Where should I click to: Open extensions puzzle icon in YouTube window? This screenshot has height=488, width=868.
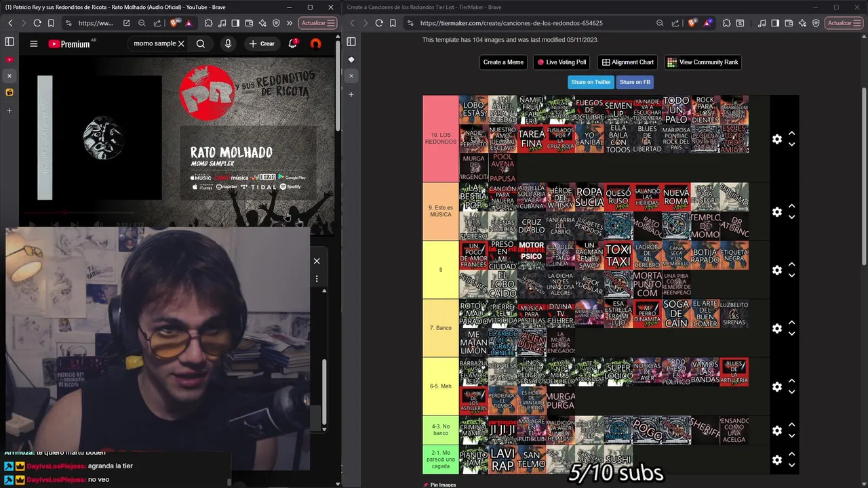[208, 23]
